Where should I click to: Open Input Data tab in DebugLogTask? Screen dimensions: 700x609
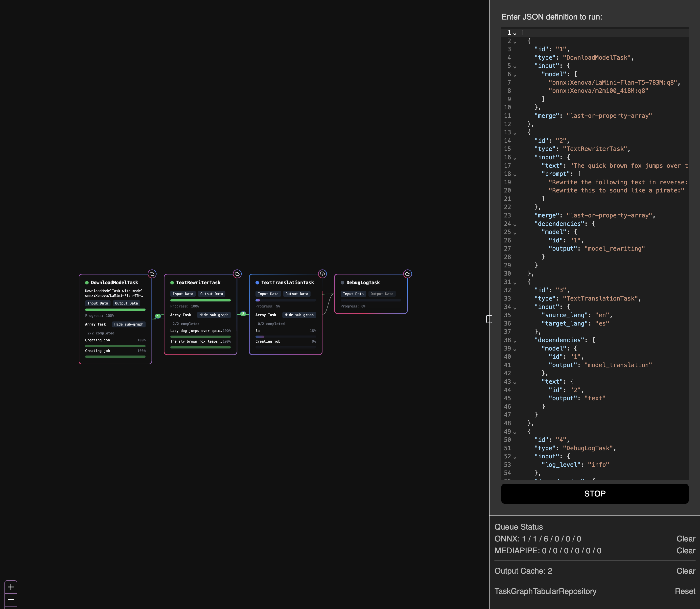(x=353, y=294)
